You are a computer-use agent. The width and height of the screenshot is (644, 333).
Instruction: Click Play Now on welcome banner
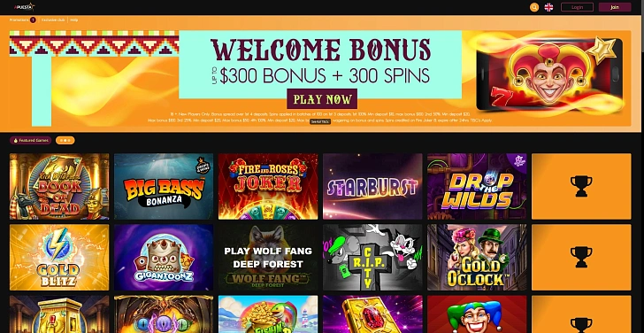(x=322, y=99)
